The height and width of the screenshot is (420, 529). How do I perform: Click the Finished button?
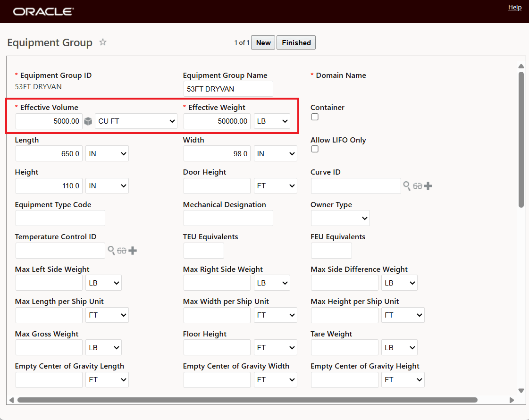coord(296,42)
